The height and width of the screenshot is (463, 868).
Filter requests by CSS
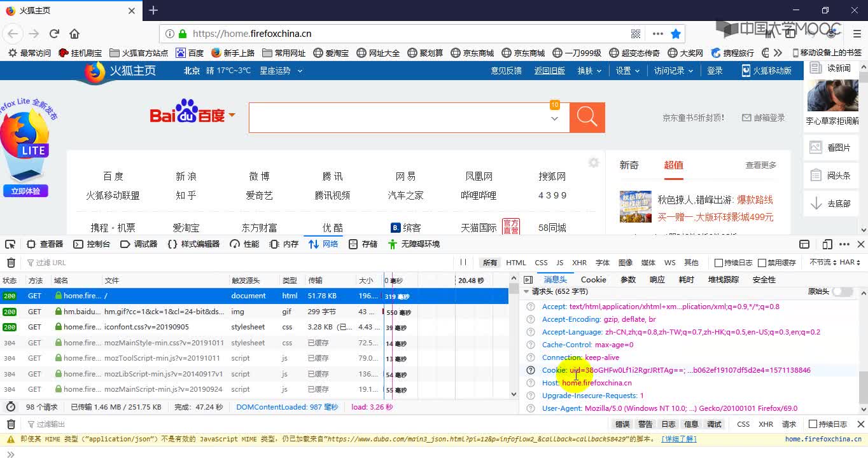pos(541,263)
